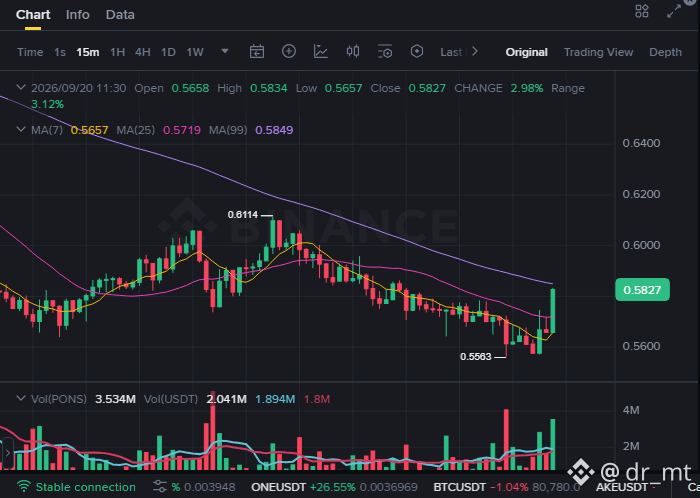700x498 pixels.
Task: Click the 0.5827 current price tag
Action: 642,290
